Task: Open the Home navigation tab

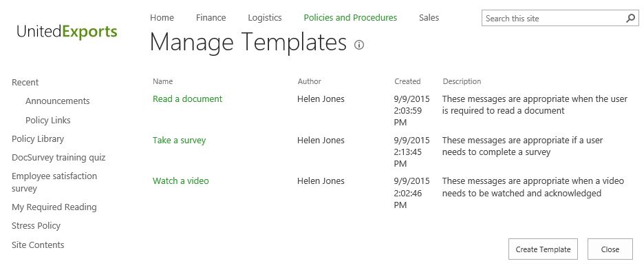Action: 162,18
